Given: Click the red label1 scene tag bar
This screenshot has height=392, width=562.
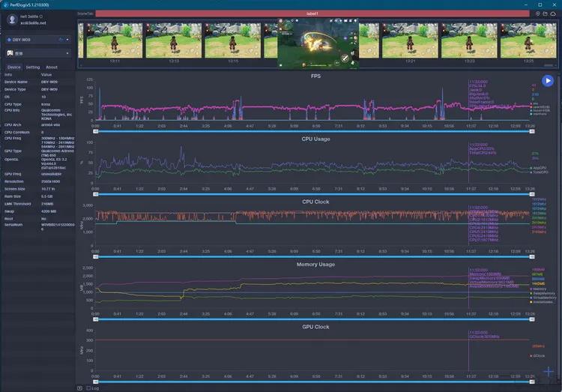Looking at the screenshot, I should point(312,13).
